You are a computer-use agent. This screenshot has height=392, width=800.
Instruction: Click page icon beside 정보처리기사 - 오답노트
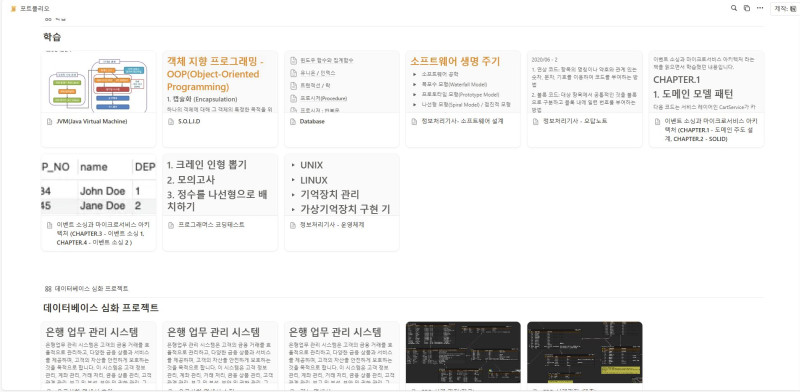click(536, 121)
